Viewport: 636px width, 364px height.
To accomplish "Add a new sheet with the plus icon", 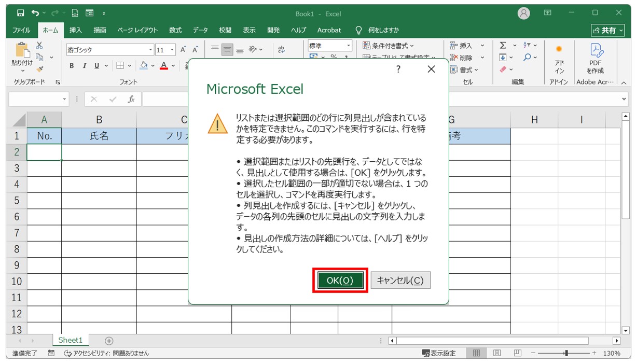I will 109,341.
